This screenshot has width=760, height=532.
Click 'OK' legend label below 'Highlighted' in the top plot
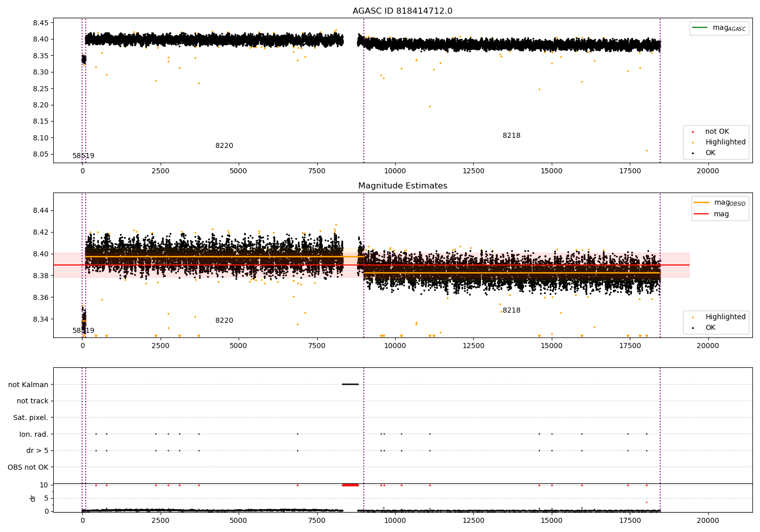click(x=710, y=153)
